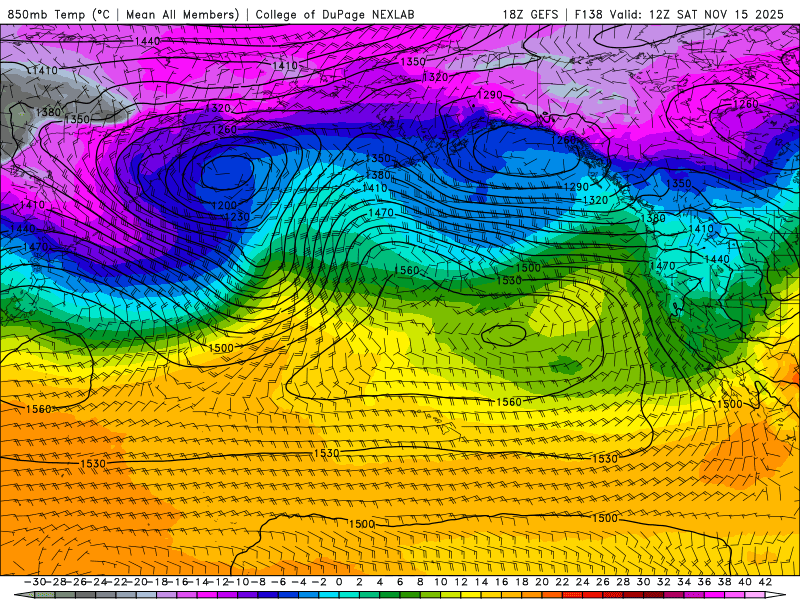Click the 'Valid: 12Z SAT NOV 15 2025' text

pyautogui.click(x=696, y=15)
